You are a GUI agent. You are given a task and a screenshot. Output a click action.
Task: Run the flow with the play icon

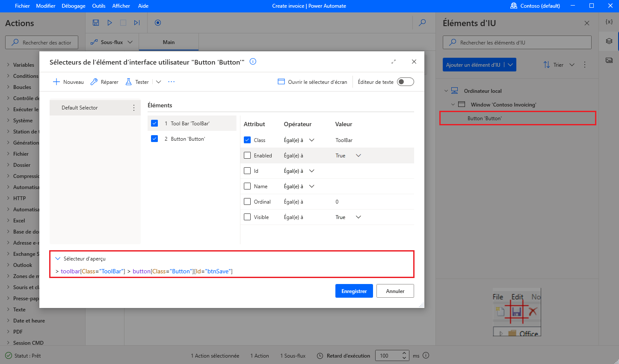(x=110, y=23)
